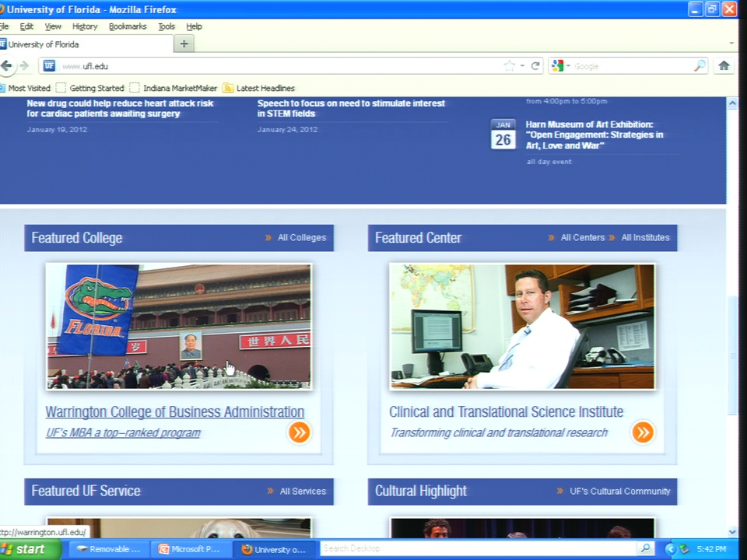Open the Bookmarks menu

pyautogui.click(x=128, y=26)
